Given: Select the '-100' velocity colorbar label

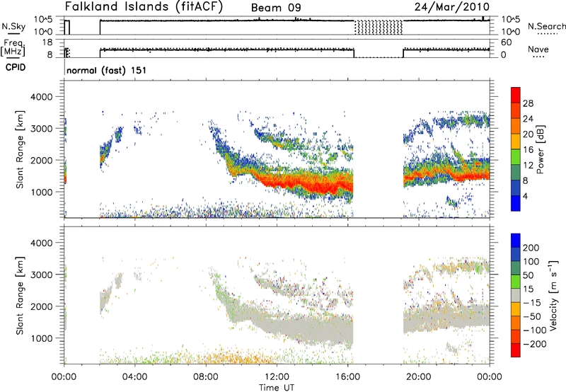Looking at the screenshot, I should (x=534, y=330).
